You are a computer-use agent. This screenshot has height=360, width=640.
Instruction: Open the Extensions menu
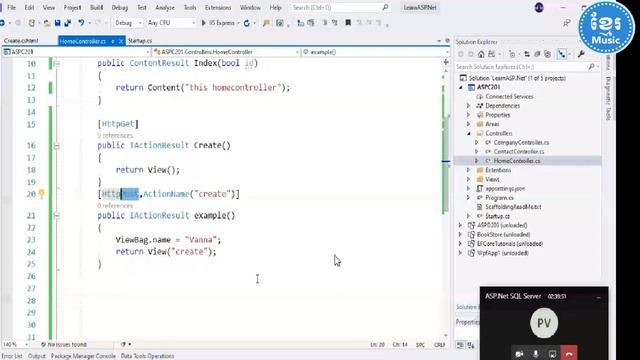click(218, 7)
